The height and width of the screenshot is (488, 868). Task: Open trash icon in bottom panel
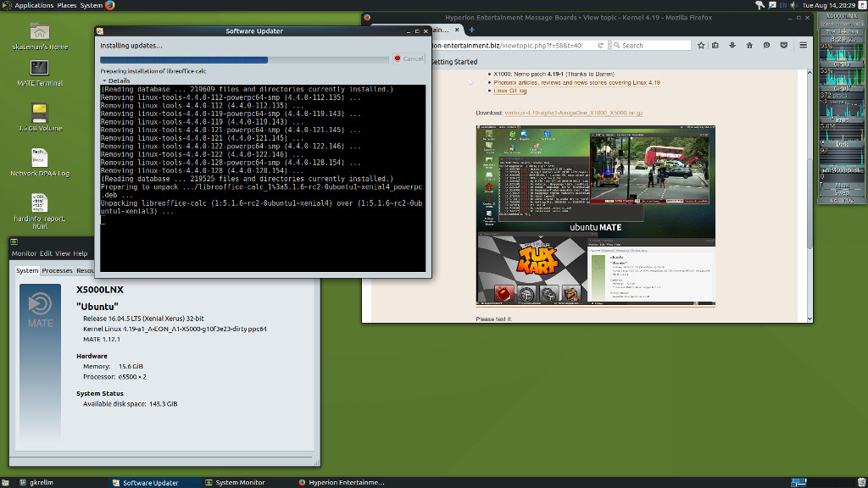861,482
